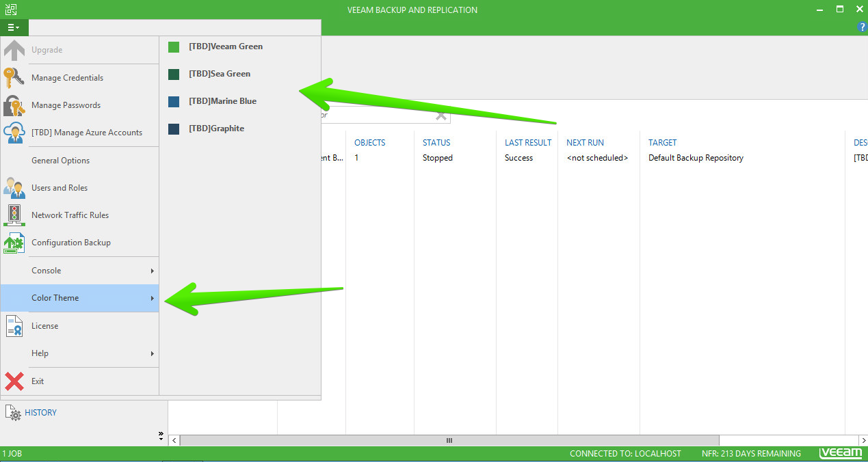Click 1 JOB status bar text
868x462 pixels.
tap(12, 454)
